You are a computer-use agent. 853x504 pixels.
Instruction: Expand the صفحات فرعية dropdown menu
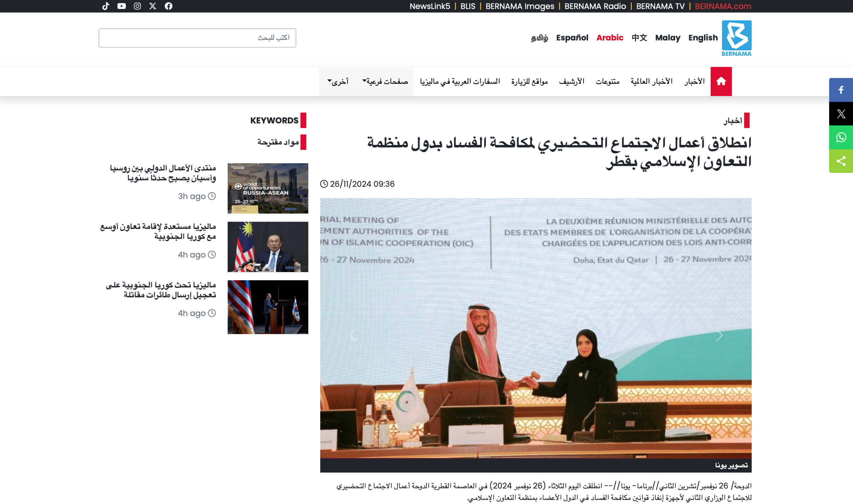pyautogui.click(x=385, y=82)
